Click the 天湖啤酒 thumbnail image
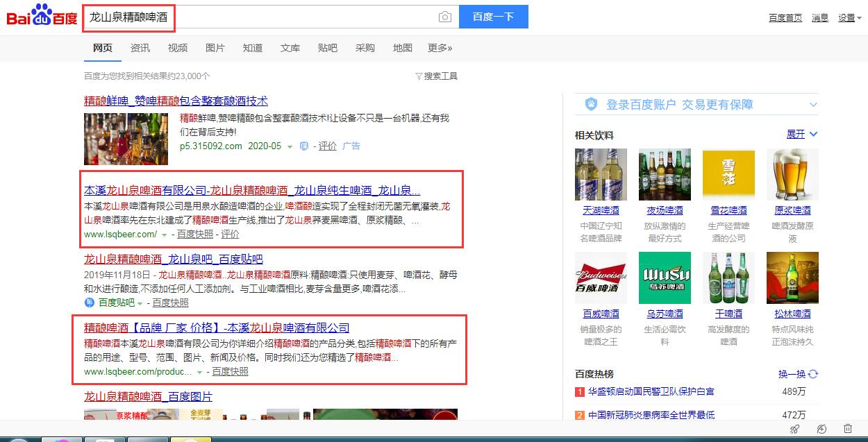The width and height of the screenshot is (868, 442). (601, 174)
